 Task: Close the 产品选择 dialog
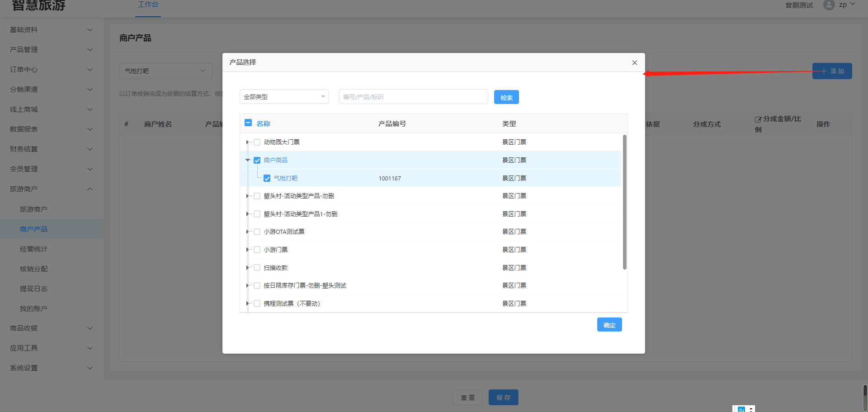634,63
